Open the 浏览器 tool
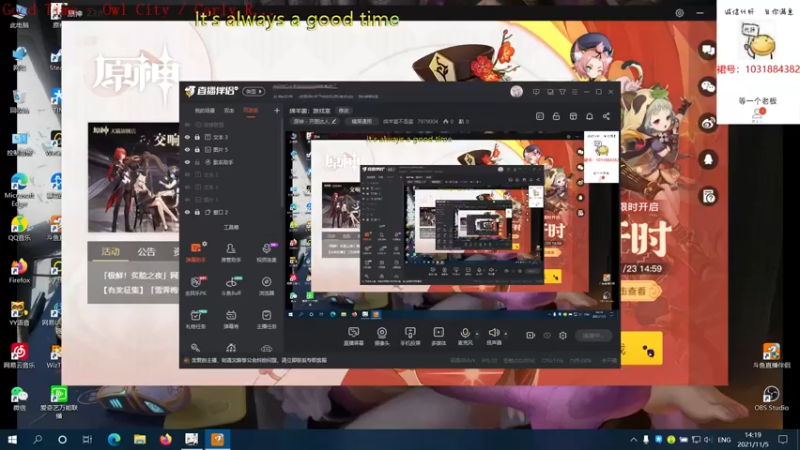This screenshot has width=800, height=450. [266, 286]
